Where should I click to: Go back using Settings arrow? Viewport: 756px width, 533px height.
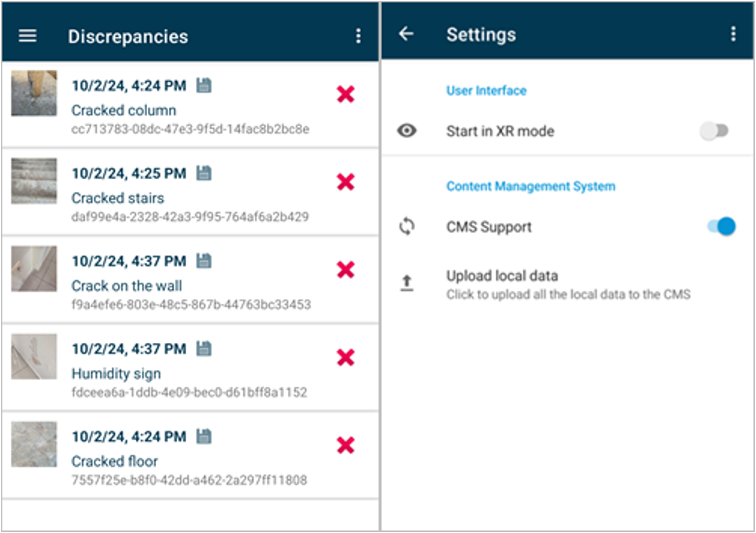[406, 34]
